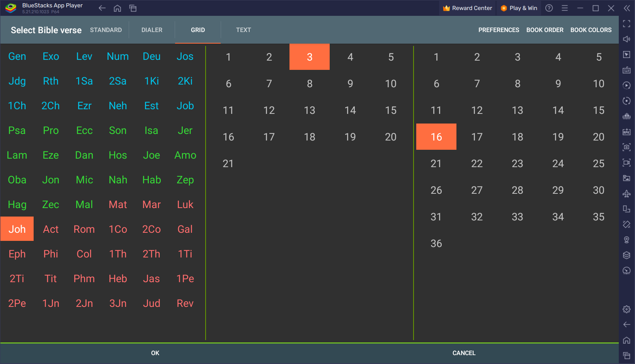The image size is (635, 364).
Task: Open recent apps icon at sidebar bottom
Action: pyautogui.click(x=627, y=356)
